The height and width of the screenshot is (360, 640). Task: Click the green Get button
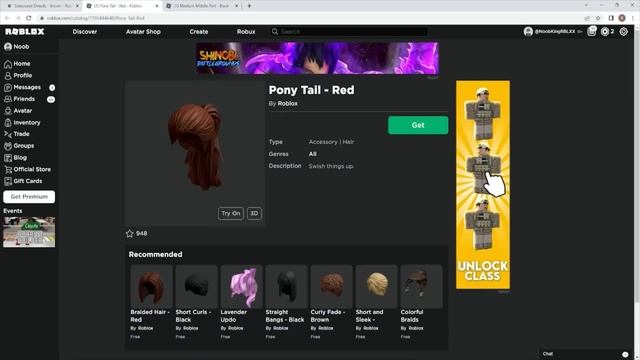418,125
